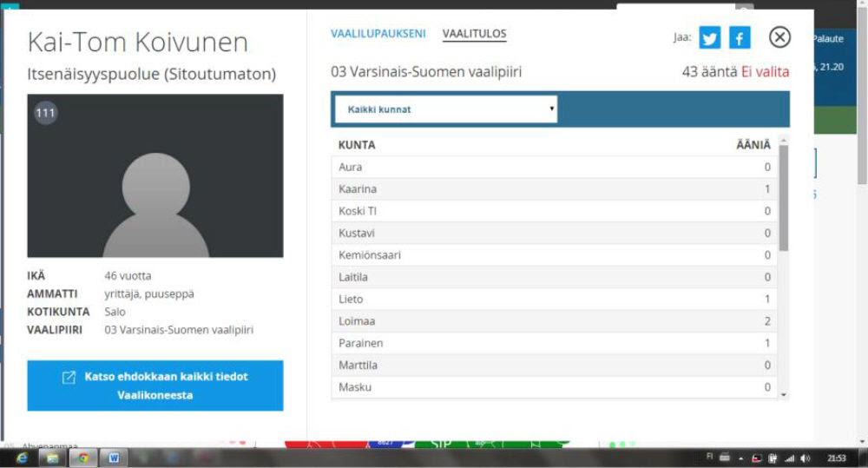Click Katso ehdokkaan kaikki tiedot Vaalikoneesta button
Viewport: 868px width, 468px height.
(155, 386)
